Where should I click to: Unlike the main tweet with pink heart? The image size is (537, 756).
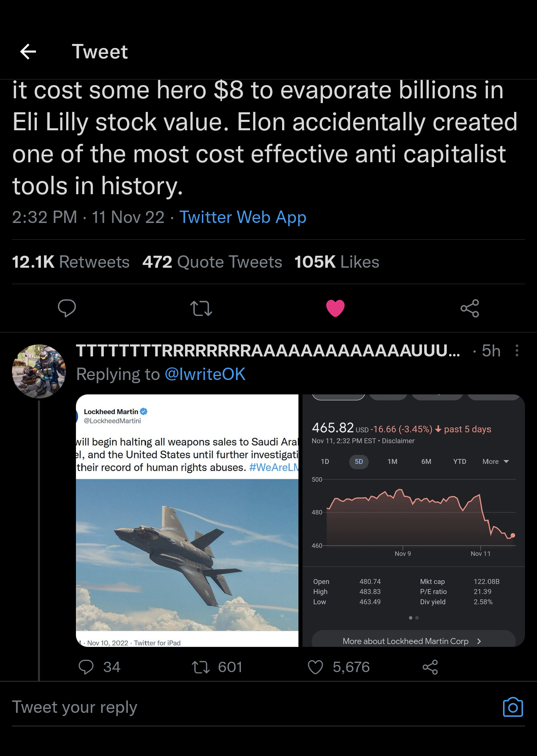pos(335,308)
